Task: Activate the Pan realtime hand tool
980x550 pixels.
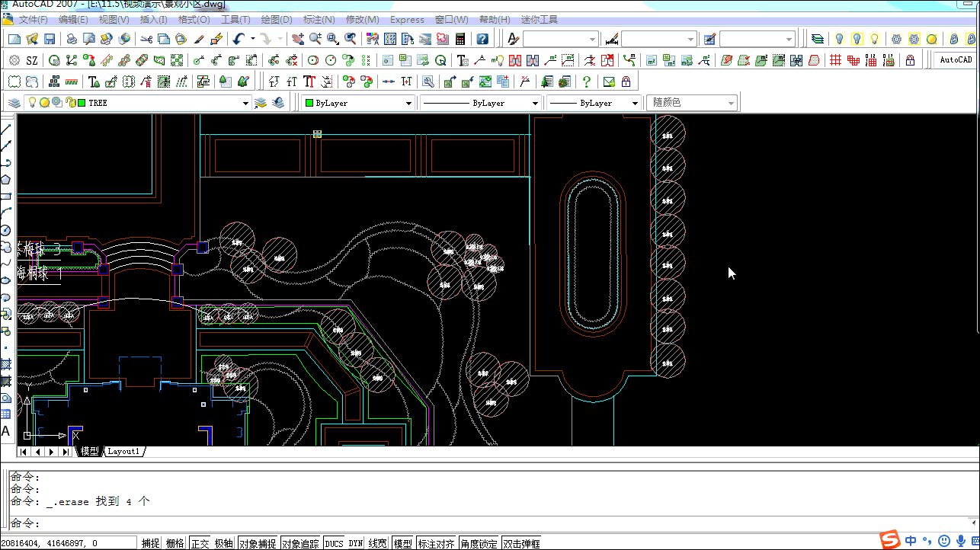Action: [298, 39]
